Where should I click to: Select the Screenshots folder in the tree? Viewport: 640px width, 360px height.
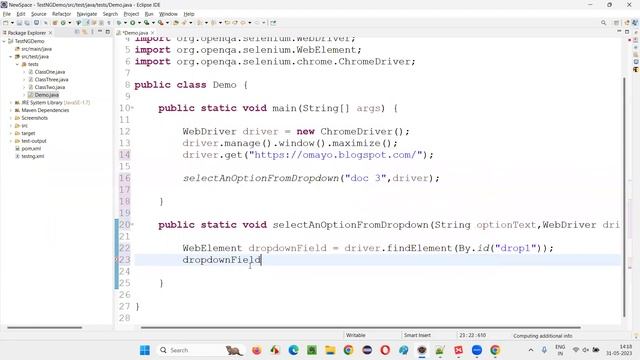tap(34, 118)
